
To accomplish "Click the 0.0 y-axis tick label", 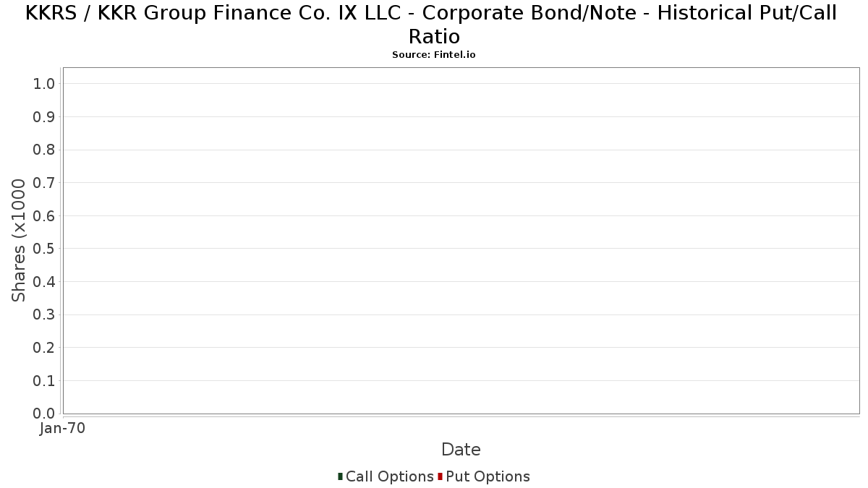I will click(44, 414).
